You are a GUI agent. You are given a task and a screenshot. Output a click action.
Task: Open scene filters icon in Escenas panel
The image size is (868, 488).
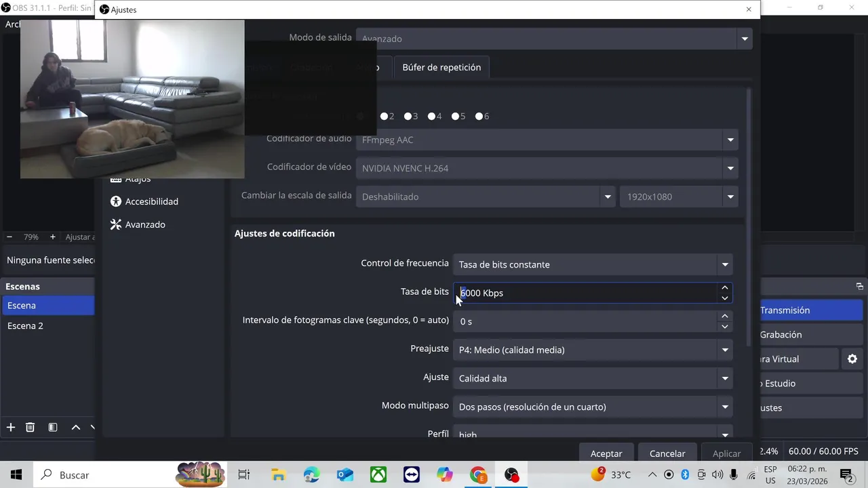pyautogui.click(x=53, y=427)
